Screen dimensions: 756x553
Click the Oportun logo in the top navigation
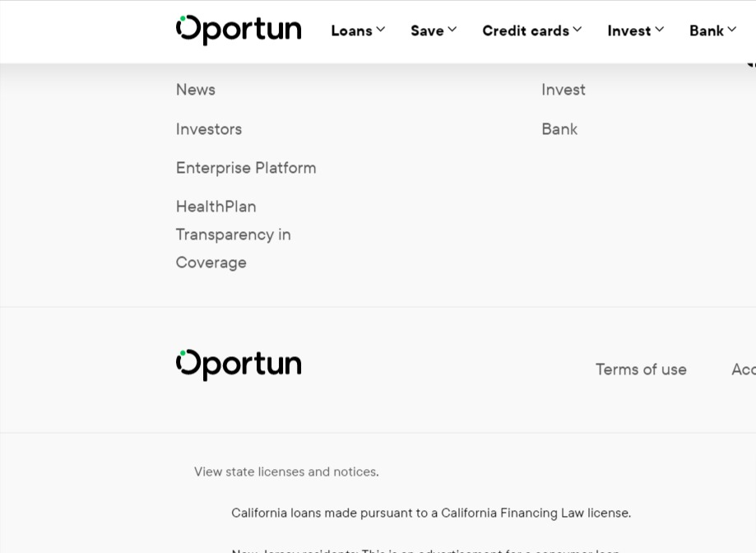[x=239, y=30]
